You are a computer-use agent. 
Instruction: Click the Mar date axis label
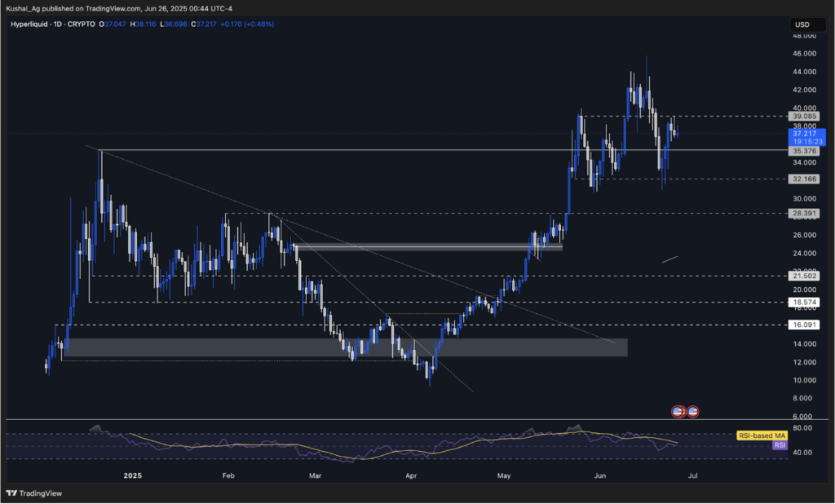(315, 475)
